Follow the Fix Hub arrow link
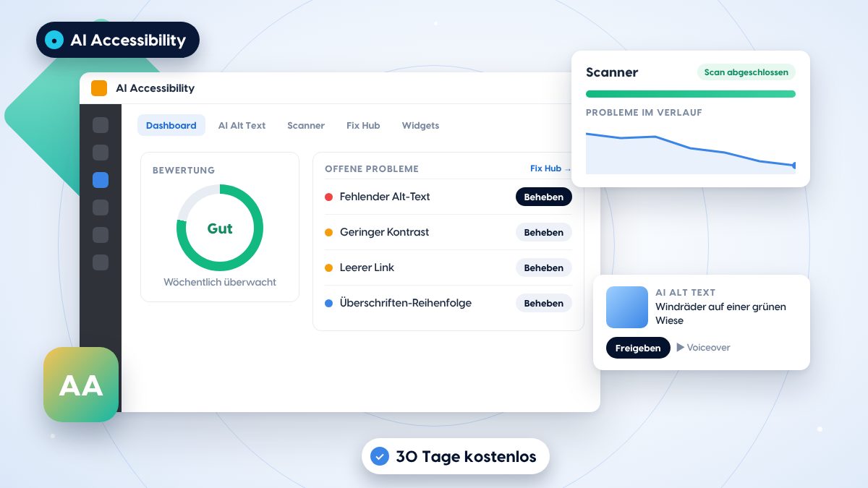This screenshot has height=488, width=868. coord(550,168)
